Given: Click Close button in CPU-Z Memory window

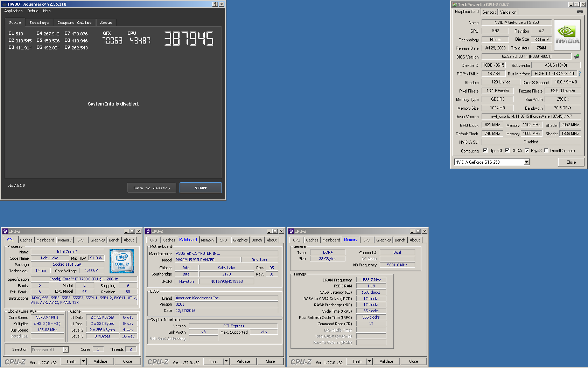Looking at the screenshot, I should point(413,361).
